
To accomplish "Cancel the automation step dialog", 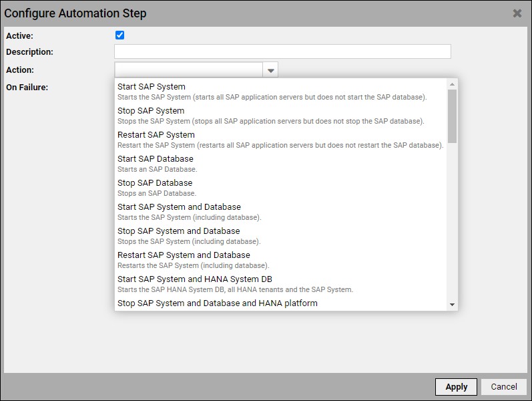I will coord(504,387).
